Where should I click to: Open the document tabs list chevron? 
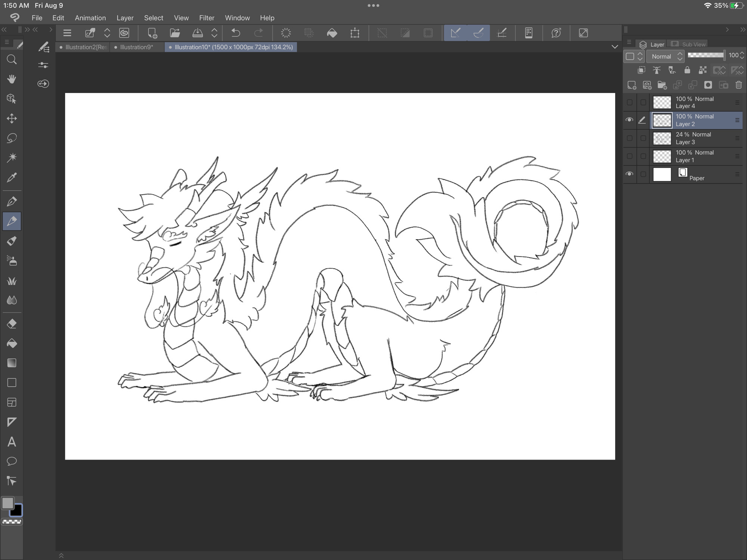[615, 47]
